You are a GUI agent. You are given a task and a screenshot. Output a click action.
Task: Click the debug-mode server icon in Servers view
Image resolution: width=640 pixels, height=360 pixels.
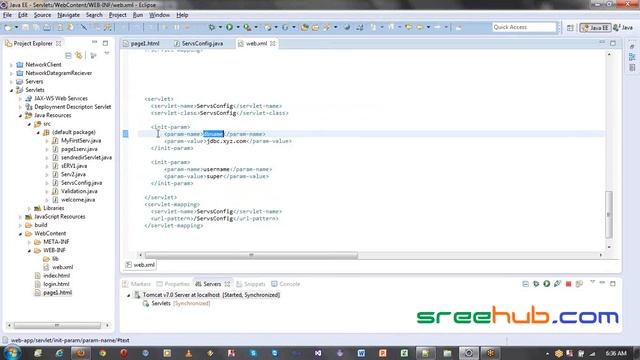click(x=536, y=284)
